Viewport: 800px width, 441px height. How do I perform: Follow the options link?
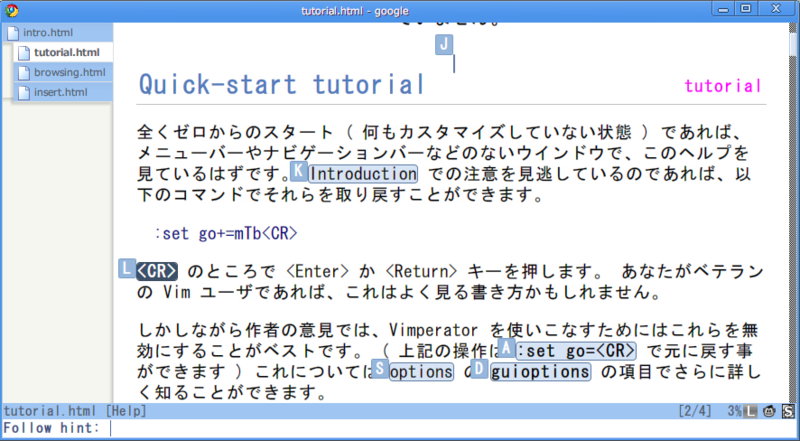421,372
